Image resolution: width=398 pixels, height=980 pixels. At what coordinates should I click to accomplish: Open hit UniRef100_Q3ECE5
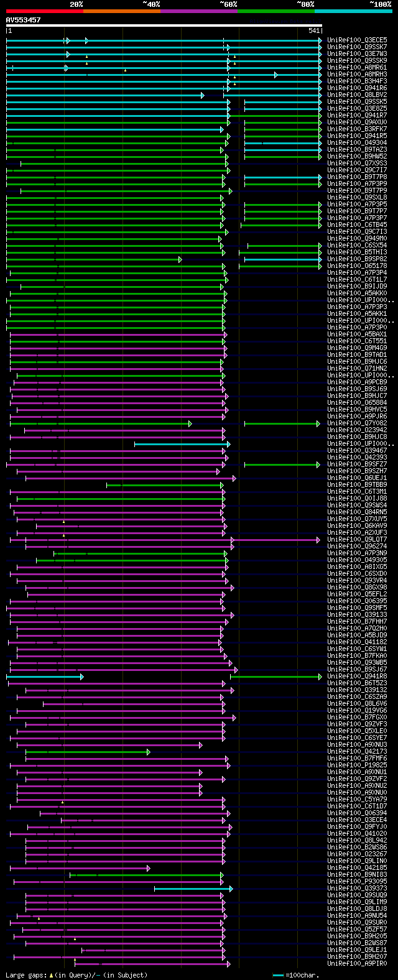click(357, 40)
